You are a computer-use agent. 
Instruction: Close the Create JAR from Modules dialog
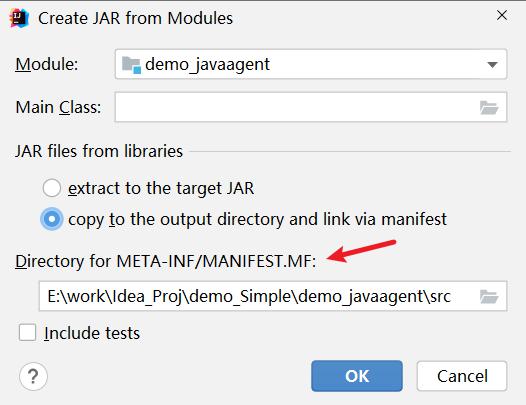pos(502,15)
